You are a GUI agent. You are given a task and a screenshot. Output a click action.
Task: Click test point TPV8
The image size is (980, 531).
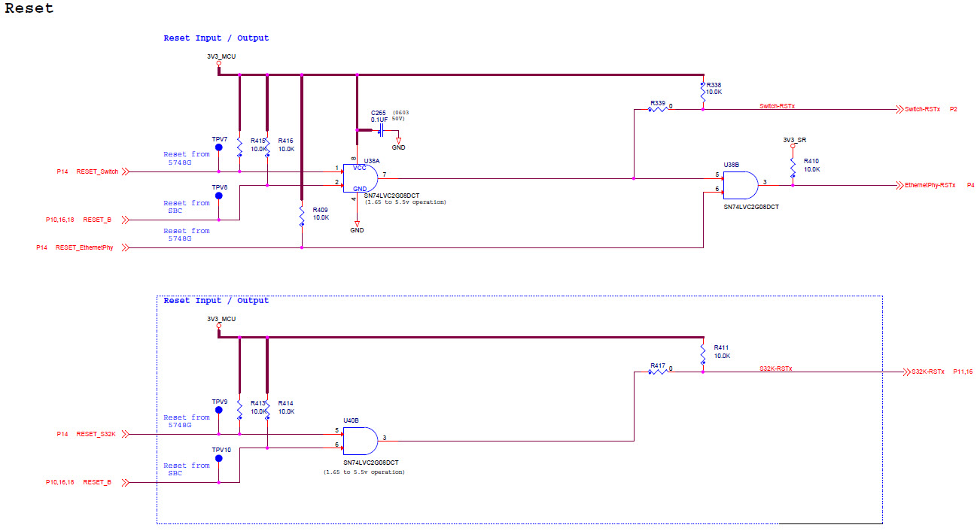[218, 196]
